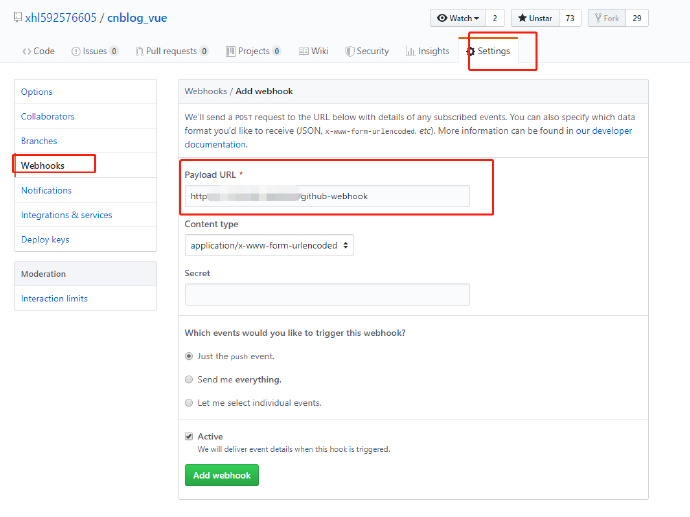Click the xhl592576605 owner link
This screenshot has height=517, width=690.
(61, 18)
